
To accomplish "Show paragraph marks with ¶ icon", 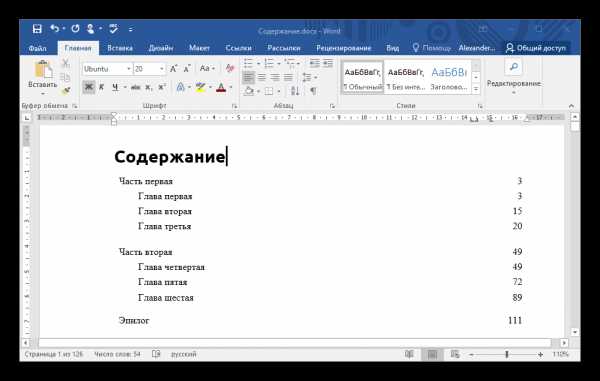I will click(x=313, y=91).
